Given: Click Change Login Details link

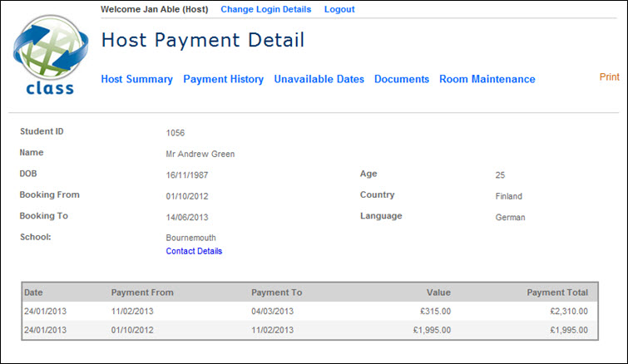Looking at the screenshot, I should tap(265, 9).
